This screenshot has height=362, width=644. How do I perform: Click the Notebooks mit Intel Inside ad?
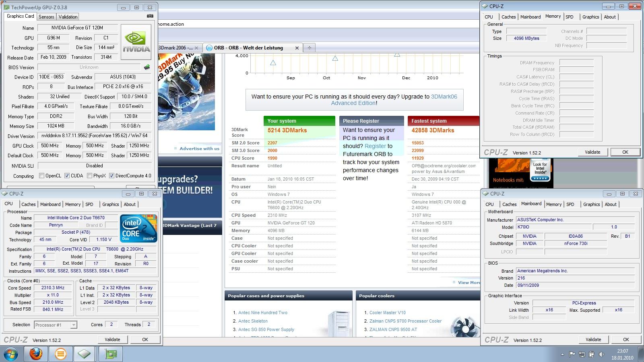point(521,173)
